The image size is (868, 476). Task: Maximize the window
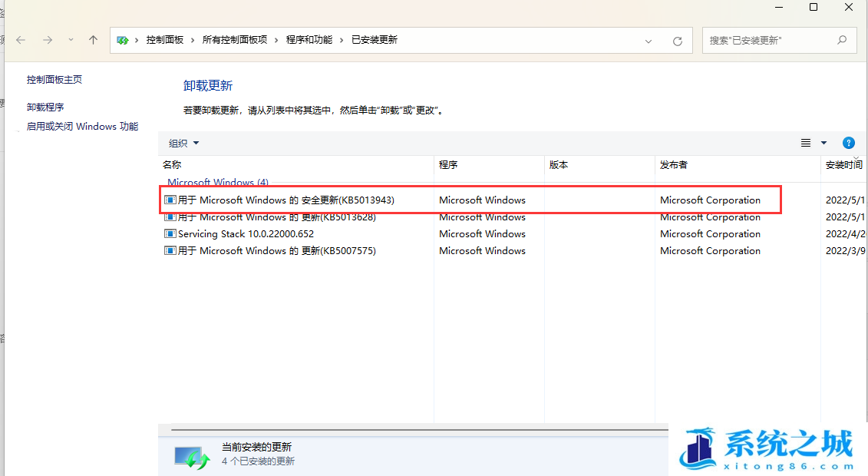click(814, 7)
